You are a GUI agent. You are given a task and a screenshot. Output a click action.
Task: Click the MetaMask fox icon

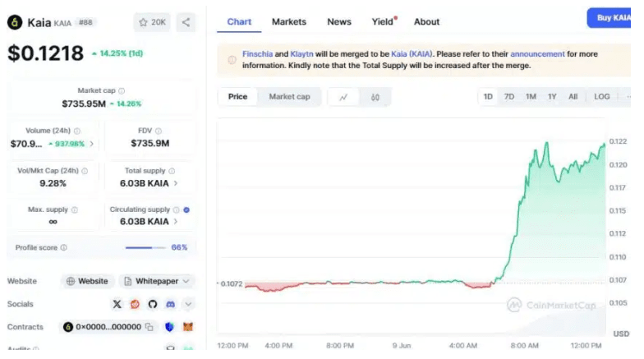pyautogui.click(x=187, y=327)
